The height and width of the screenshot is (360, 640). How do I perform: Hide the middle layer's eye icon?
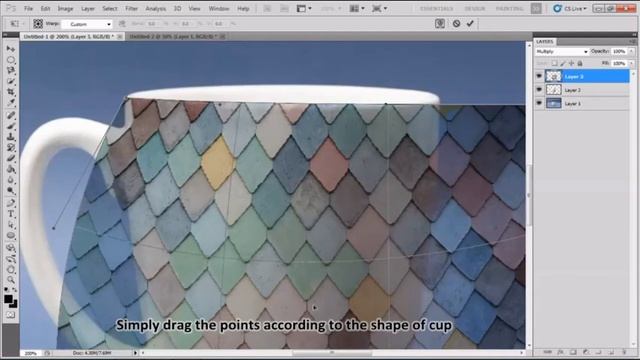click(539, 89)
